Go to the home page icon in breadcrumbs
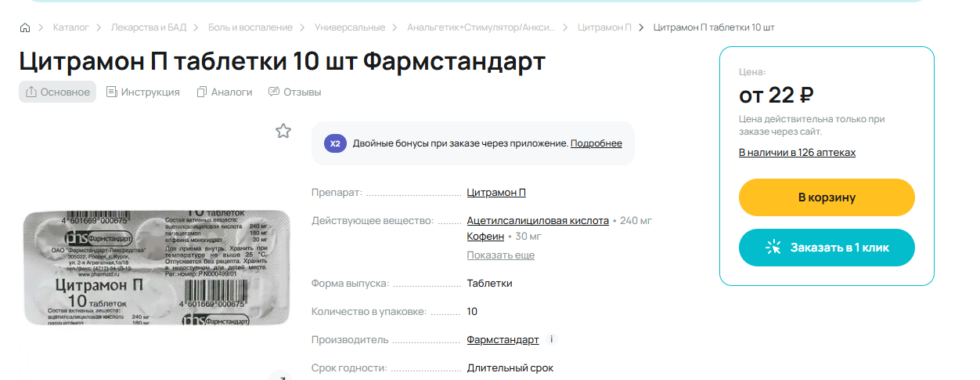 click(25, 27)
